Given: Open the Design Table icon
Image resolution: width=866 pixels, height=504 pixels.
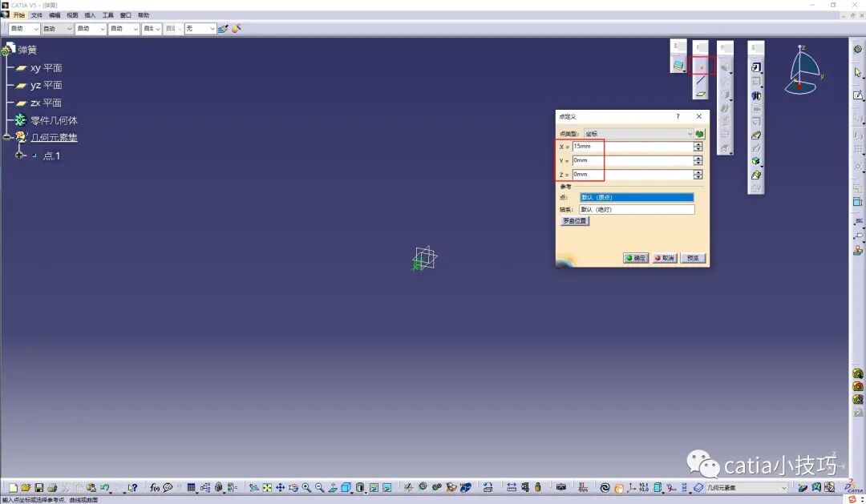Looking at the screenshot, I should [191, 487].
